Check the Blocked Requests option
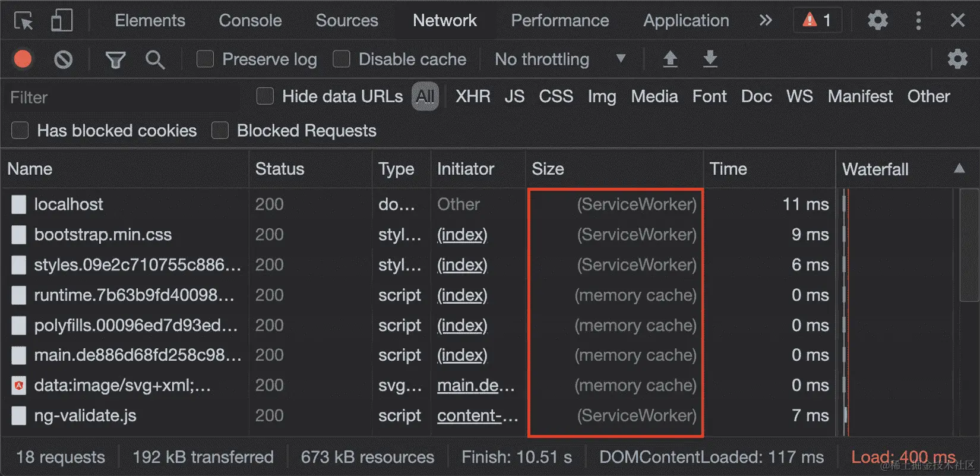Viewport: 980px width, 476px height. click(x=220, y=130)
